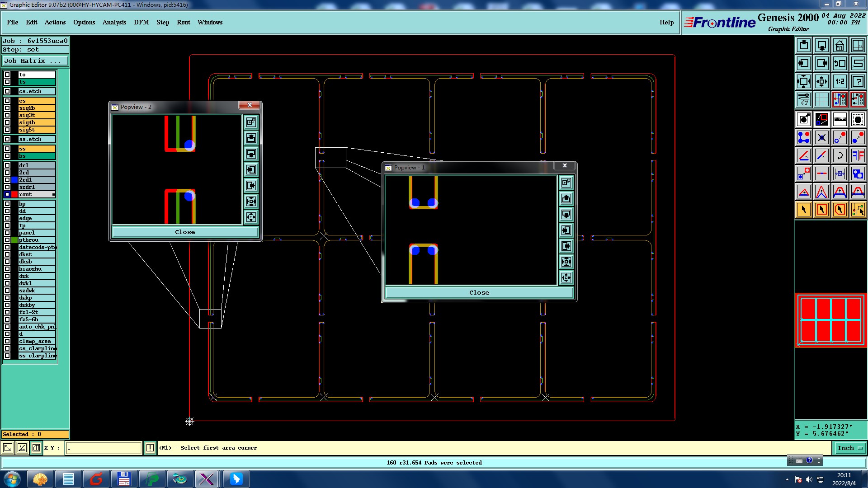Click the pan up icon in main toolbar
Screen dimensions: 868x488
point(804,45)
